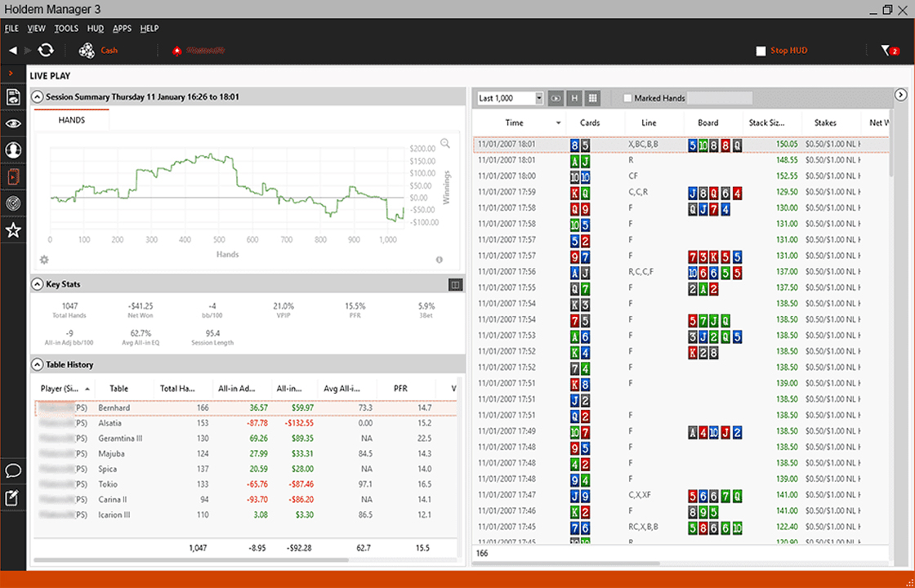Screen dimensions: 915x588
Task: Click the hand list horizontal scrollbar
Action: pyautogui.click(x=566, y=563)
